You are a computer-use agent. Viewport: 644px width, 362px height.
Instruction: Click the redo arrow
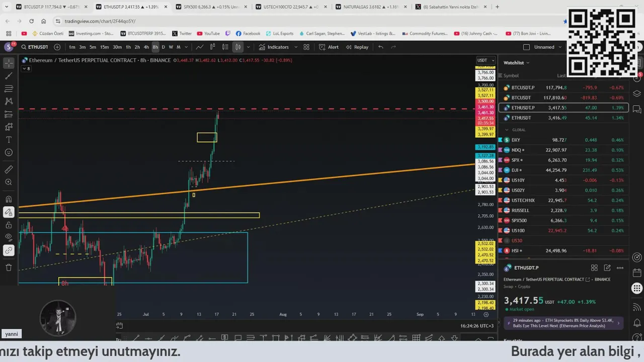[393, 47]
